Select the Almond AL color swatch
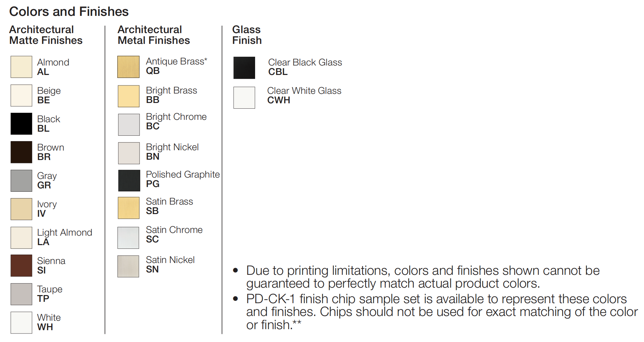The image size is (644, 342). point(21,67)
